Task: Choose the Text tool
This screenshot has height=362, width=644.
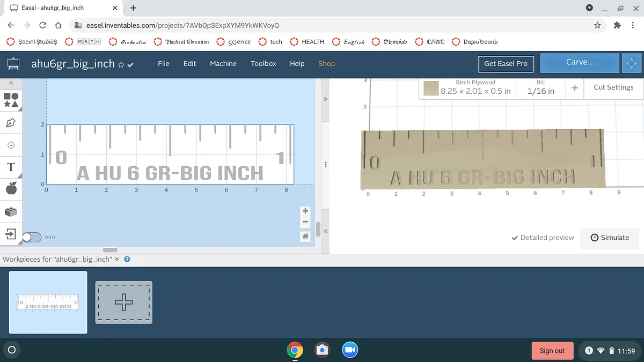Action: 11,167
